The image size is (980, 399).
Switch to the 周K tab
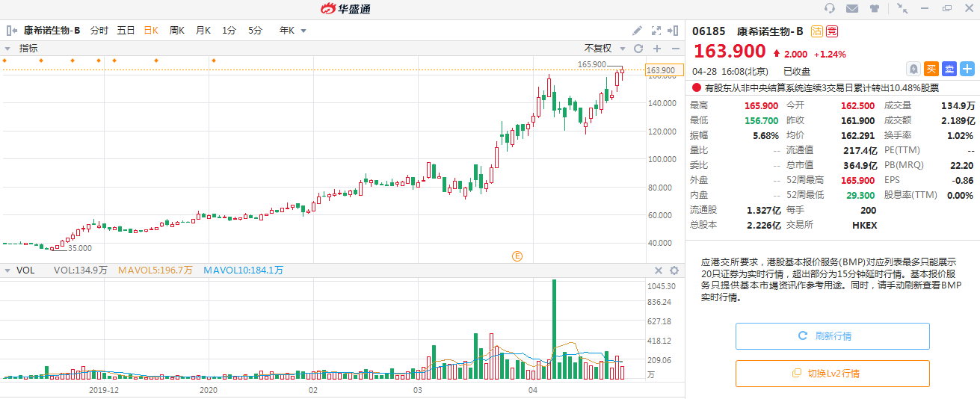tap(177, 31)
